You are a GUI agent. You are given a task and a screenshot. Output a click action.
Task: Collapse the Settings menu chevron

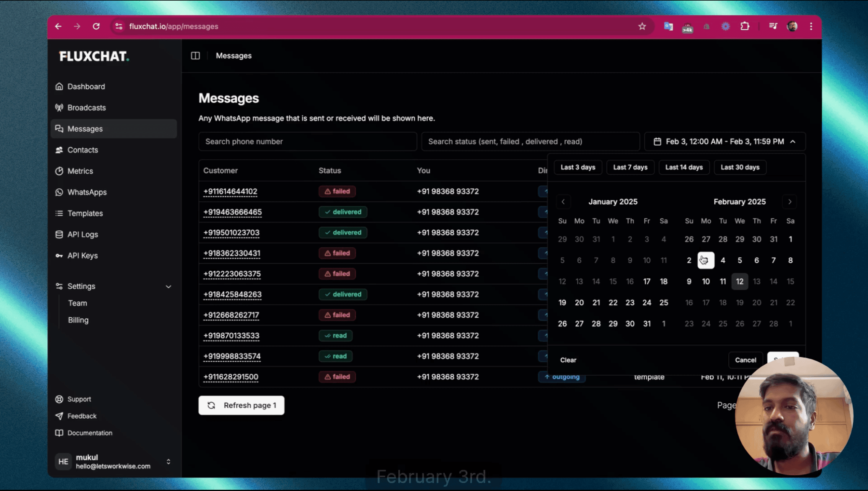pos(169,286)
